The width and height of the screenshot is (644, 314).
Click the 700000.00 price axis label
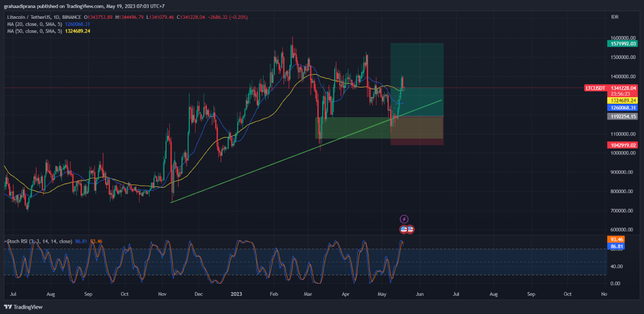[x=622, y=211]
